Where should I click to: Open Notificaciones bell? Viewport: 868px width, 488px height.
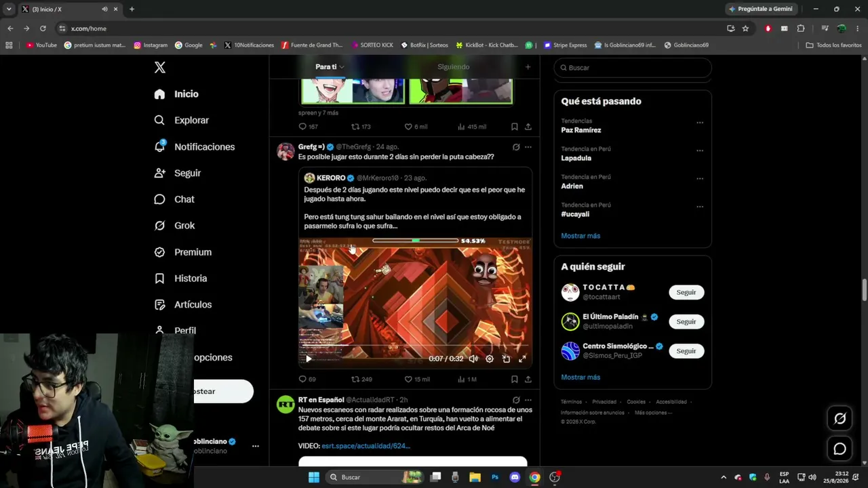(x=194, y=146)
